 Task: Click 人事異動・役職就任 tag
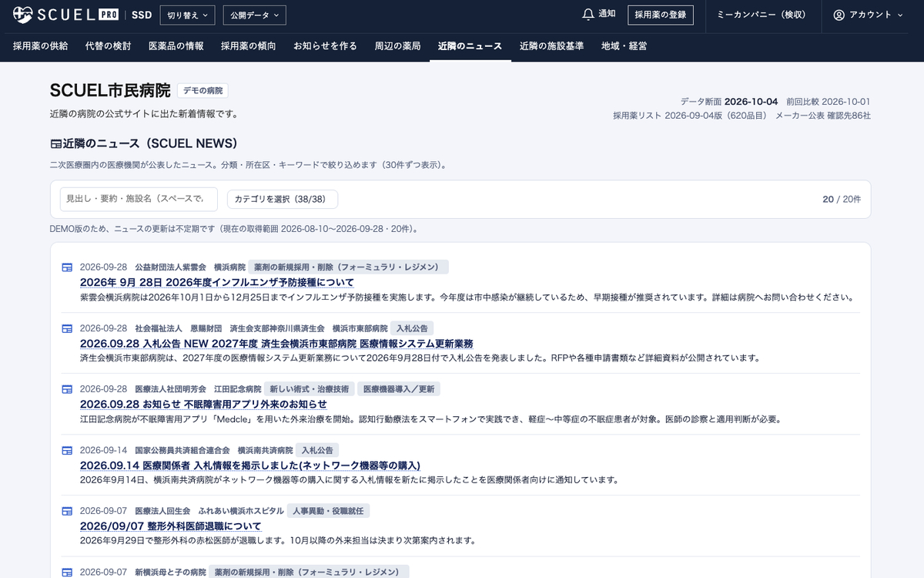[328, 510]
